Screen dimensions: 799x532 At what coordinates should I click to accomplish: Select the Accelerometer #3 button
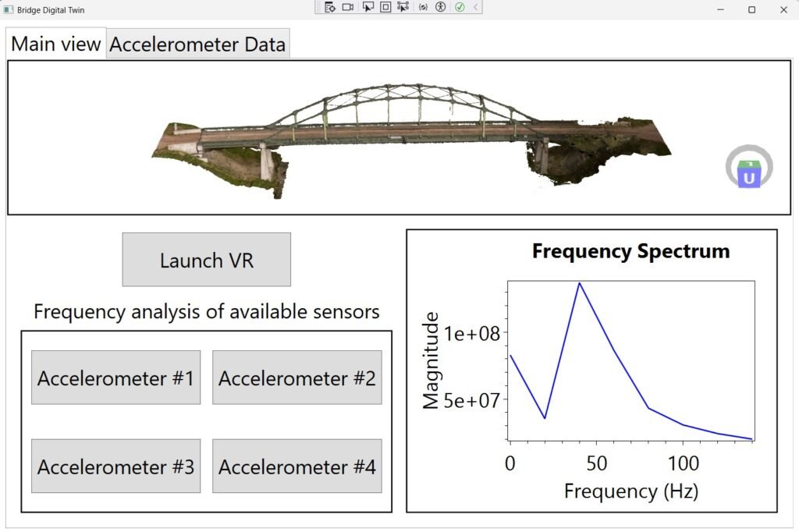tap(115, 467)
